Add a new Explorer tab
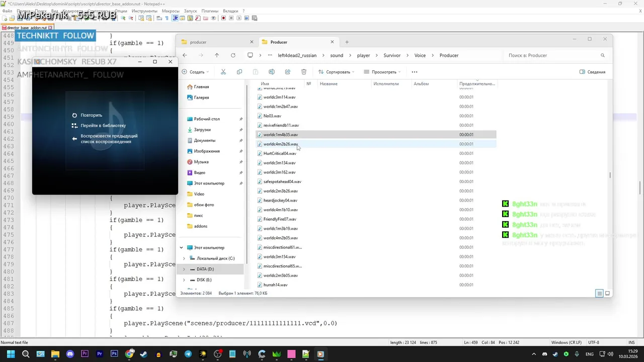 (347, 42)
